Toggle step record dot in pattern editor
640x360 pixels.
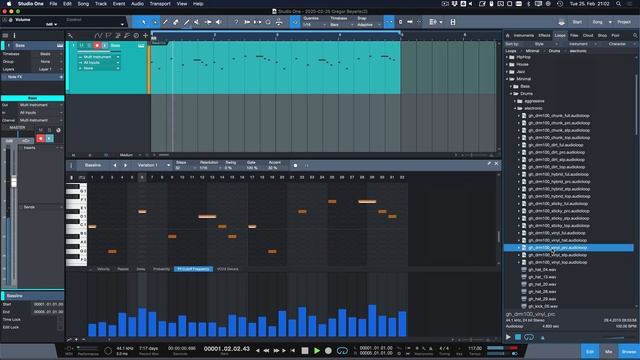pos(296,165)
